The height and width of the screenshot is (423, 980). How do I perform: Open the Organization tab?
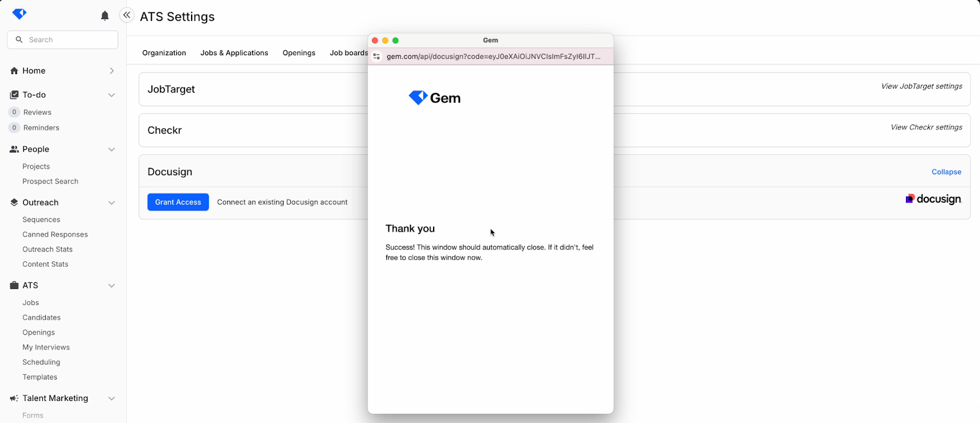[x=164, y=53]
